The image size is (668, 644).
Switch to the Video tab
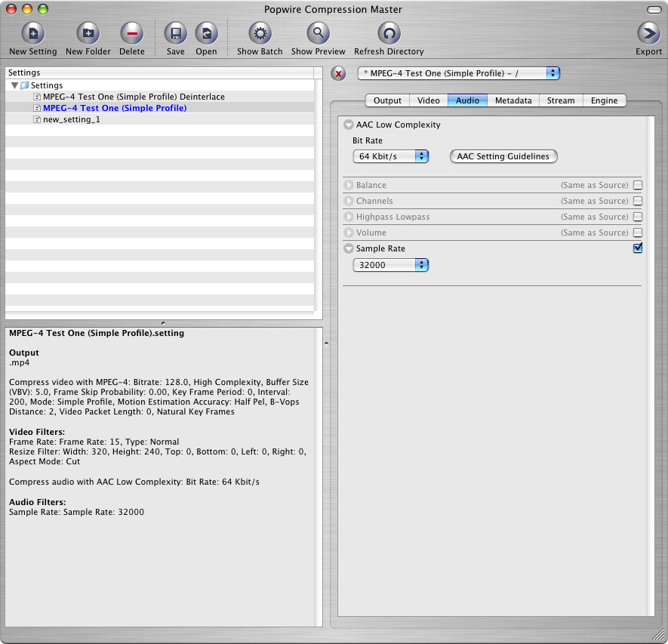(x=428, y=100)
